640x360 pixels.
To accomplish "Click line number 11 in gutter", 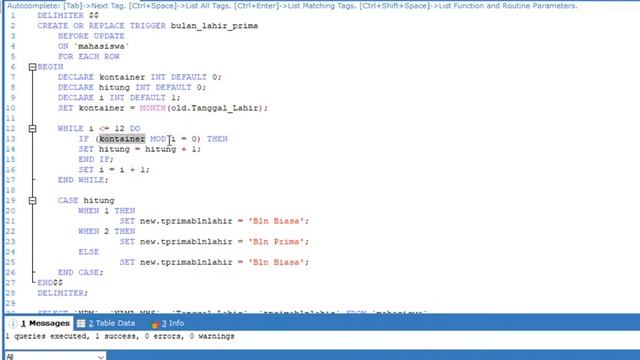I will click(10, 118).
